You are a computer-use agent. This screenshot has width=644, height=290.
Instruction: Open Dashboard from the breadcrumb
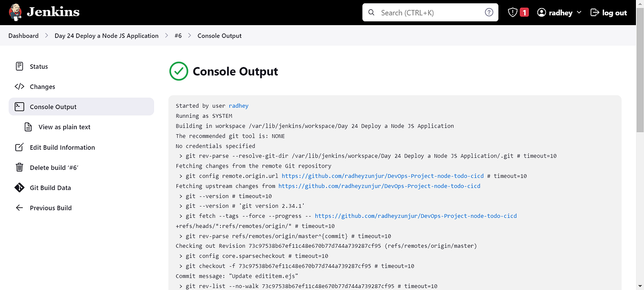coord(23,36)
